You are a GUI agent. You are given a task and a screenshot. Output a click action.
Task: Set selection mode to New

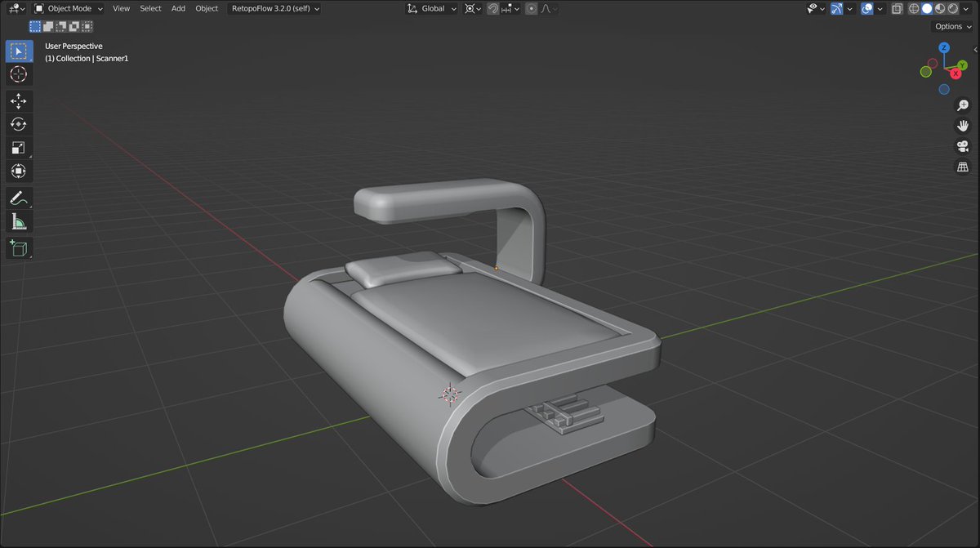click(35, 26)
